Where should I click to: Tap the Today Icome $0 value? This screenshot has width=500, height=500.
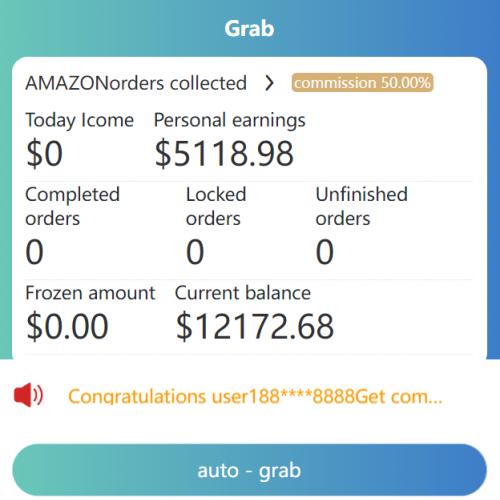click(44, 153)
